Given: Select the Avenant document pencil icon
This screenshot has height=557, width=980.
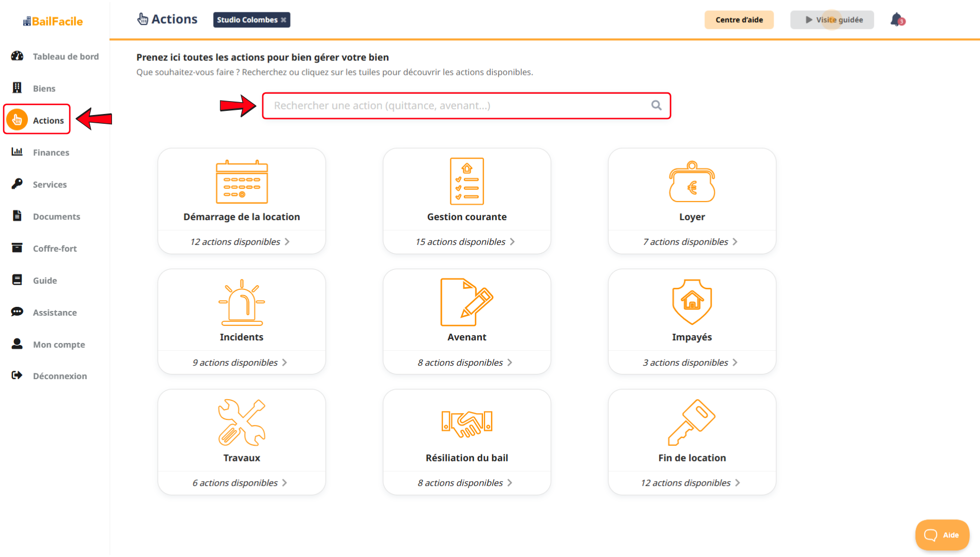Looking at the screenshot, I should click(x=467, y=302).
